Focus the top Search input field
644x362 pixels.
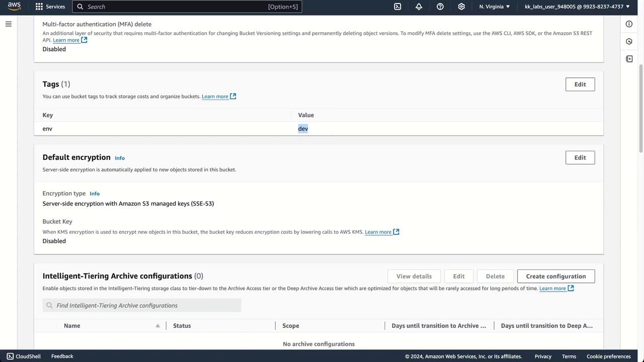click(187, 7)
